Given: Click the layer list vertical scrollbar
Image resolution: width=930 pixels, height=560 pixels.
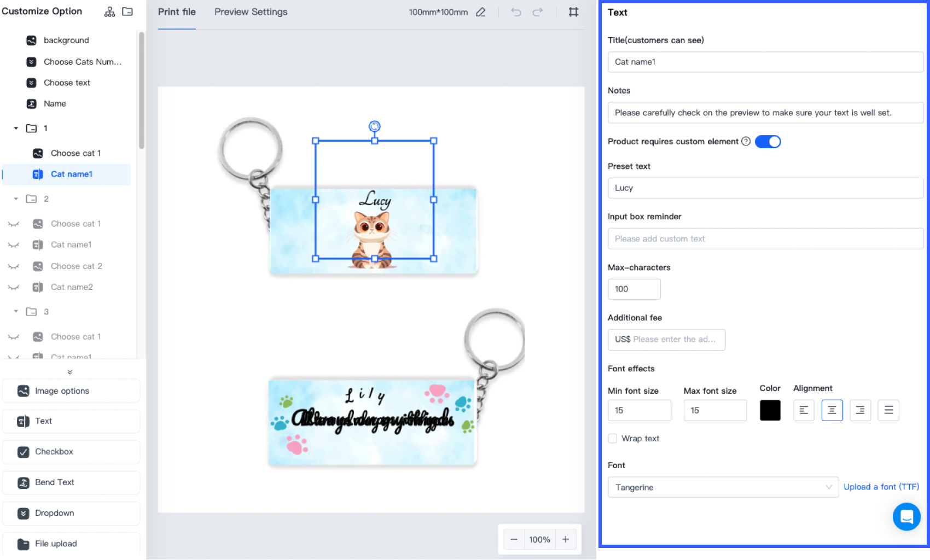Looking at the screenshot, I should (142, 90).
